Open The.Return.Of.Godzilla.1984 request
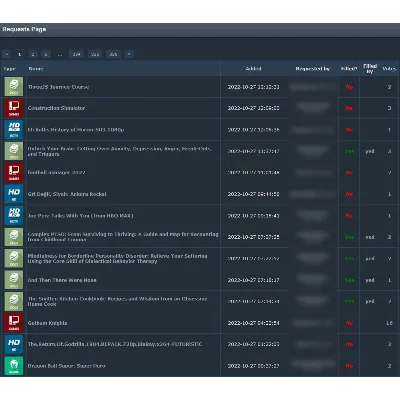 tap(115, 344)
